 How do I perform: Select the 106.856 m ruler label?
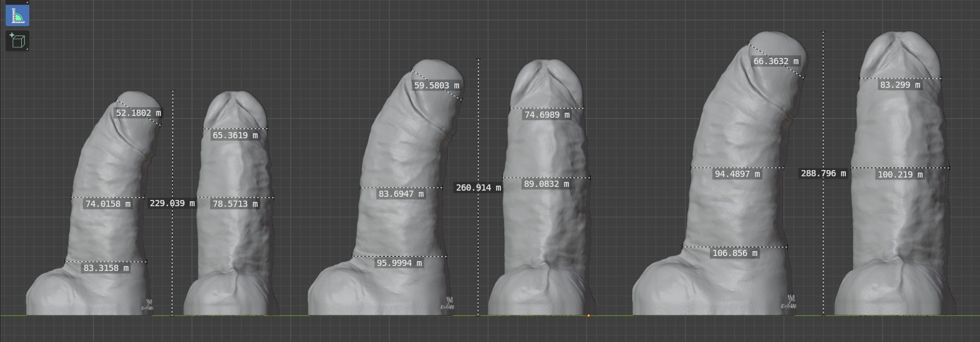735,253
